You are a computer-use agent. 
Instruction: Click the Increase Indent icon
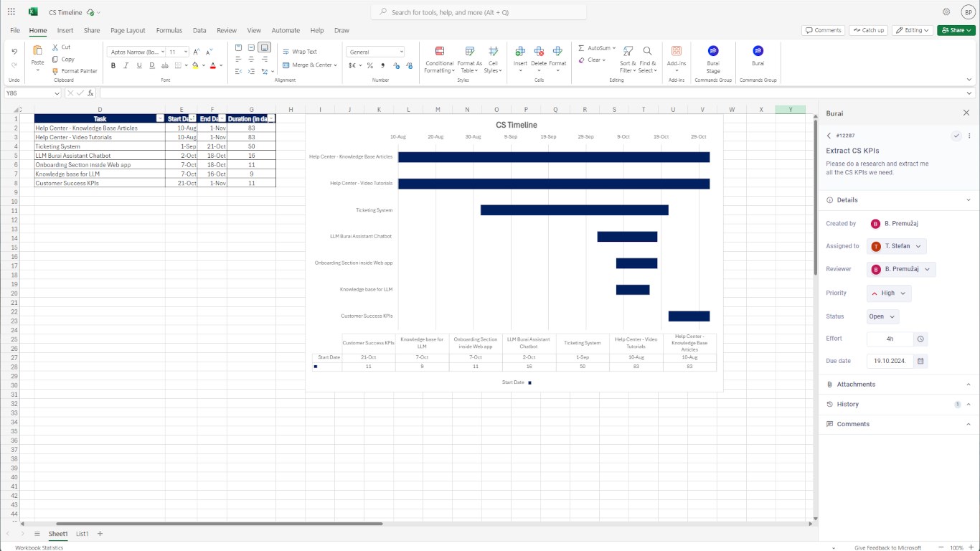[251, 71]
